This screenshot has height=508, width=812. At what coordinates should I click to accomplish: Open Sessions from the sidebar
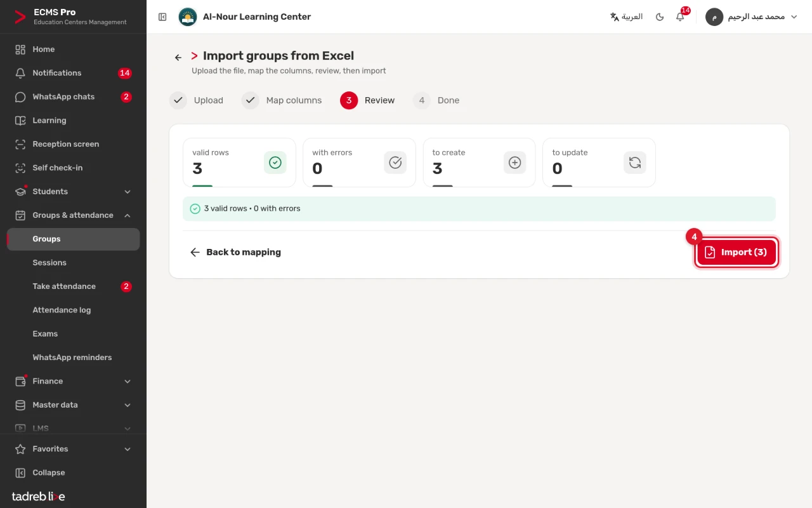[x=73, y=262]
